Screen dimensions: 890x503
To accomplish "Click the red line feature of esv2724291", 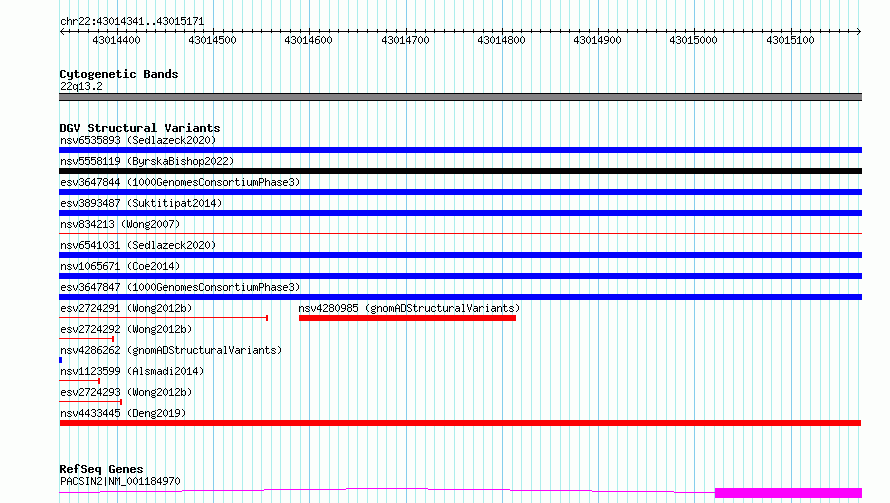I will pyautogui.click(x=163, y=318).
